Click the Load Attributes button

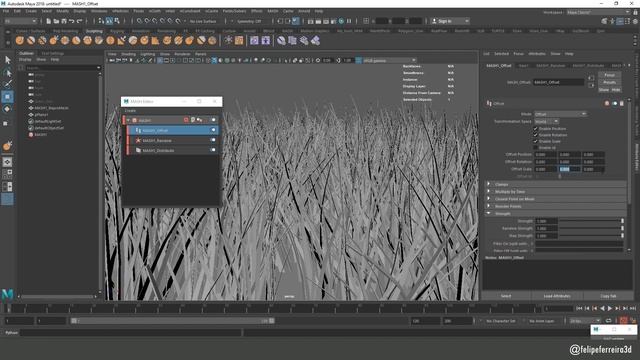(557, 296)
